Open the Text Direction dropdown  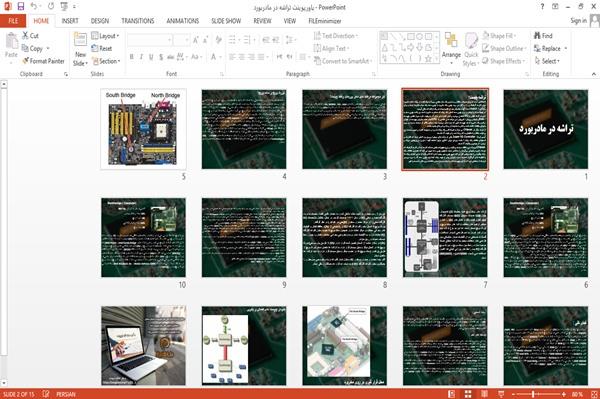click(x=336, y=36)
